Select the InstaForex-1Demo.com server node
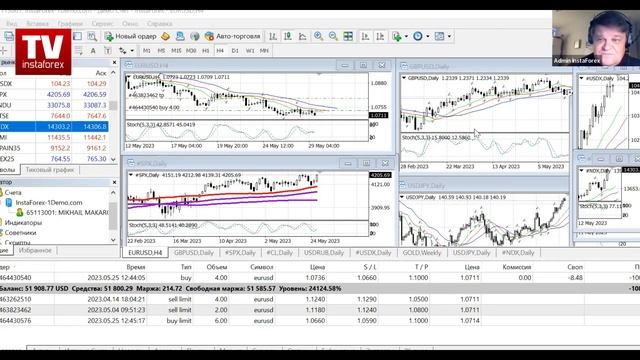 point(49,202)
